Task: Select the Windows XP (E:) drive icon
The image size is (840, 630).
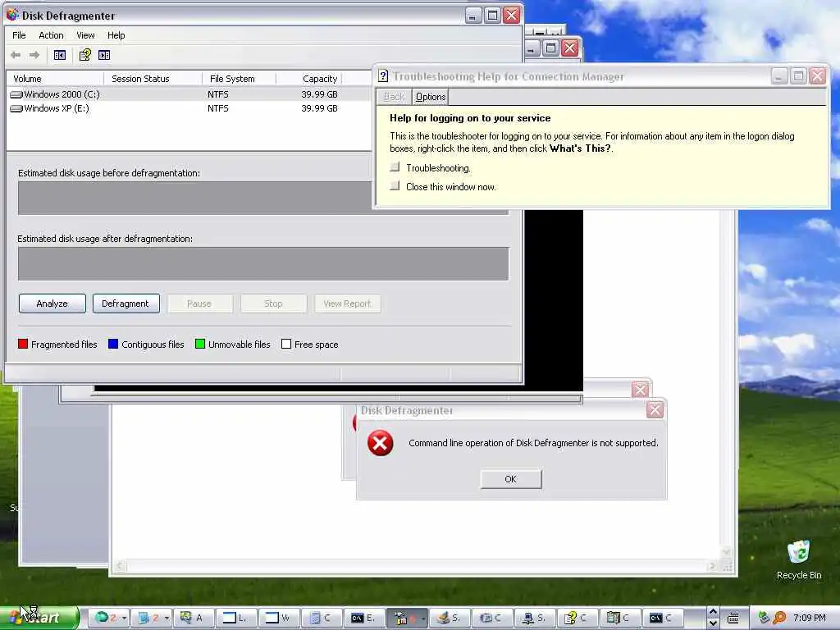Action: [16, 108]
